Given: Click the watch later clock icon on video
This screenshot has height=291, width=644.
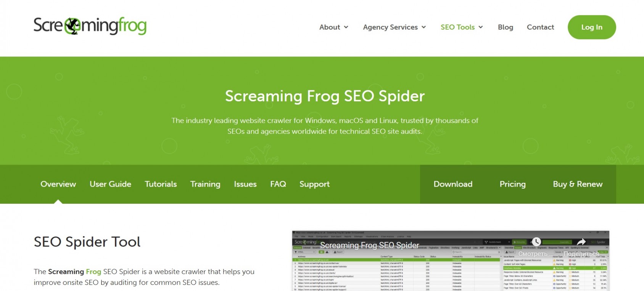Looking at the screenshot, I should click(536, 241).
